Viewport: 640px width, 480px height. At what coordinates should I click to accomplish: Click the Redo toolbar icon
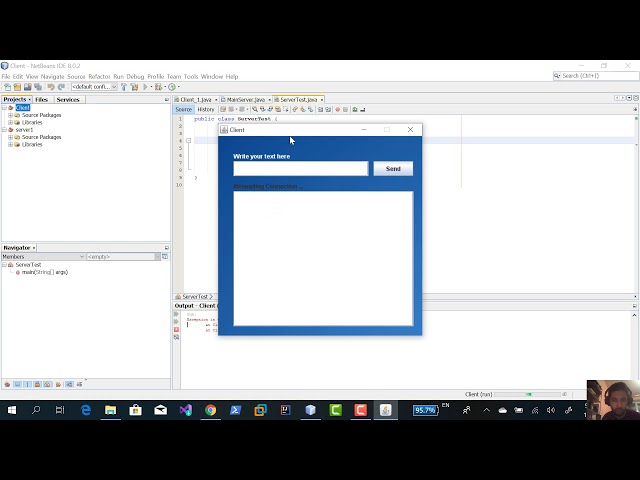tap(61, 87)
